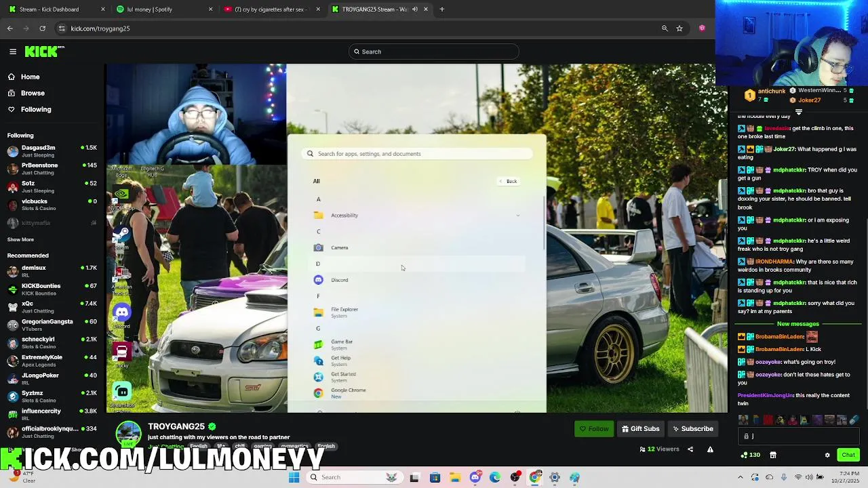Screen dimensions: 868x488
Task: Open PrBeenstone channel in sidebar
Action: (52, 168)
